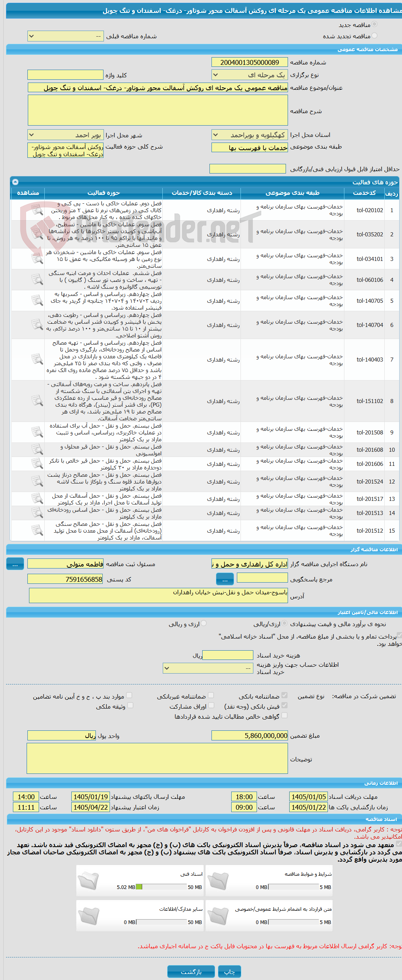Click the شماره مناقصه number field
This screenshot has height=980, width=402.
(x=250, y=62)
